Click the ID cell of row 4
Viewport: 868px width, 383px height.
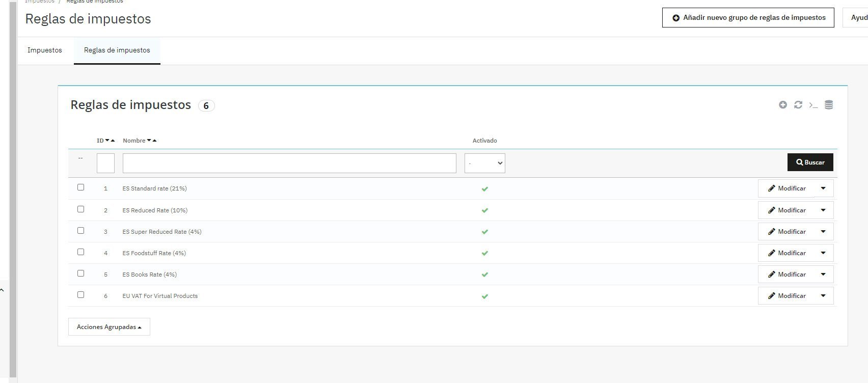(105, 253)
